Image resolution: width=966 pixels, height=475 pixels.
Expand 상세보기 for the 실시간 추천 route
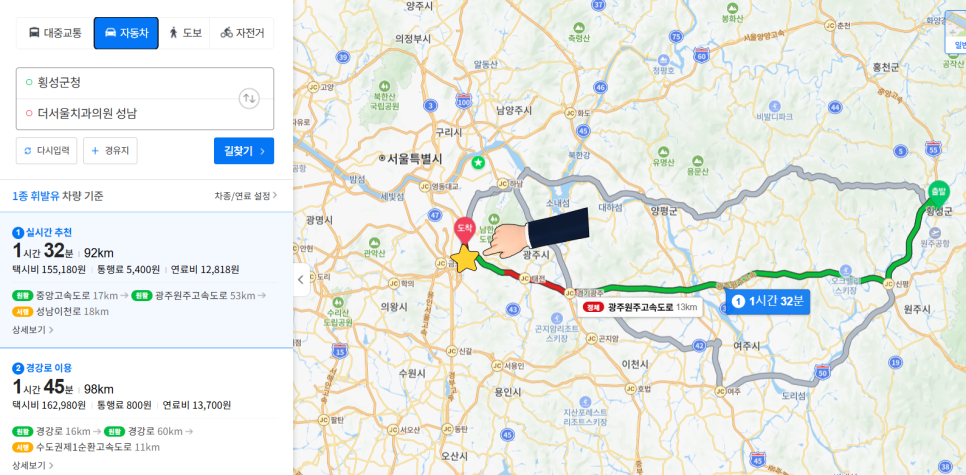point(33,330)
